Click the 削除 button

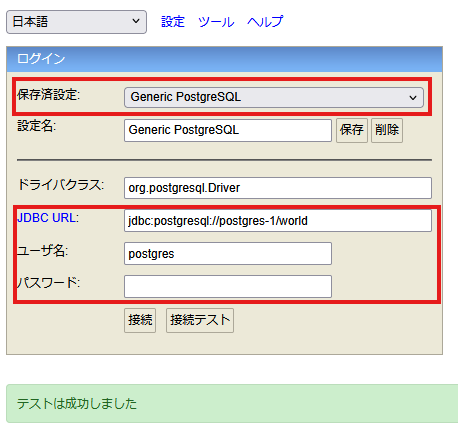387,130
